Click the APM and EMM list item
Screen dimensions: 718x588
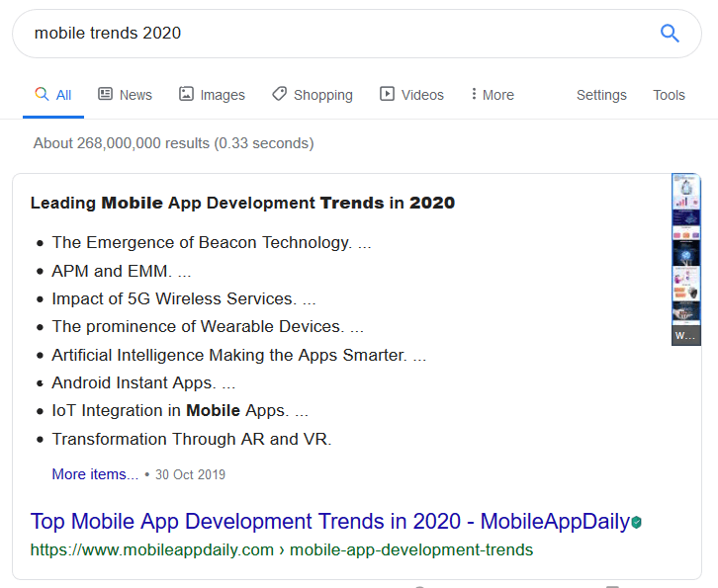[x=122, y=271]
